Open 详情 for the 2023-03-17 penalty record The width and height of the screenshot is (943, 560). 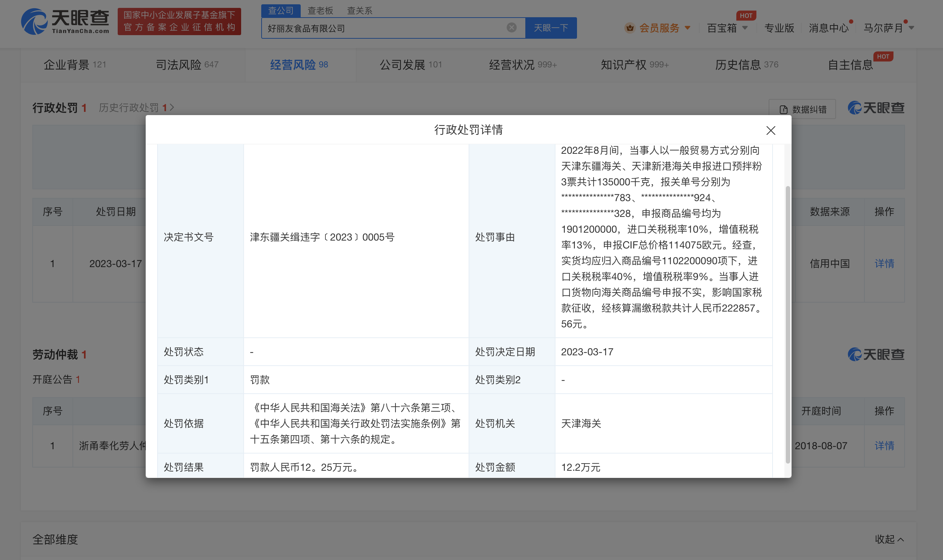tap(884, 264)
